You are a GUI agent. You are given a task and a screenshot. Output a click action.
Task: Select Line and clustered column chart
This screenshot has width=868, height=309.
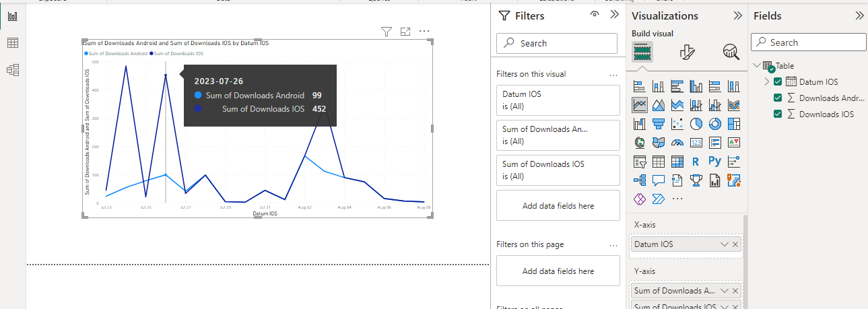[715, 105]
